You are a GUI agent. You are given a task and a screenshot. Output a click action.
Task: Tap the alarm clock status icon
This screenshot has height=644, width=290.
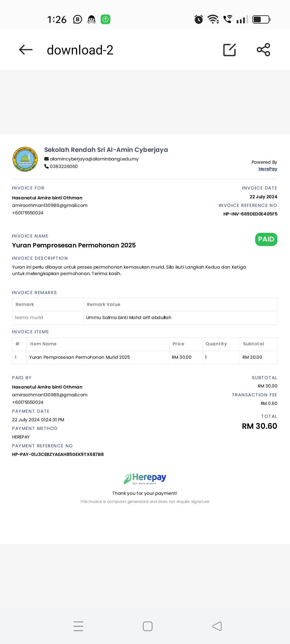199,19
